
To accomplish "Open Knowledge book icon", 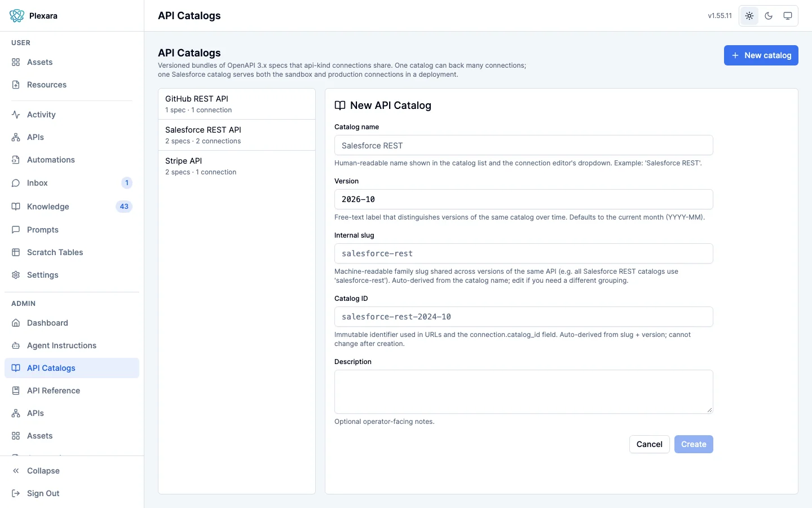I will pyautogui.click(x=16, y=207).
